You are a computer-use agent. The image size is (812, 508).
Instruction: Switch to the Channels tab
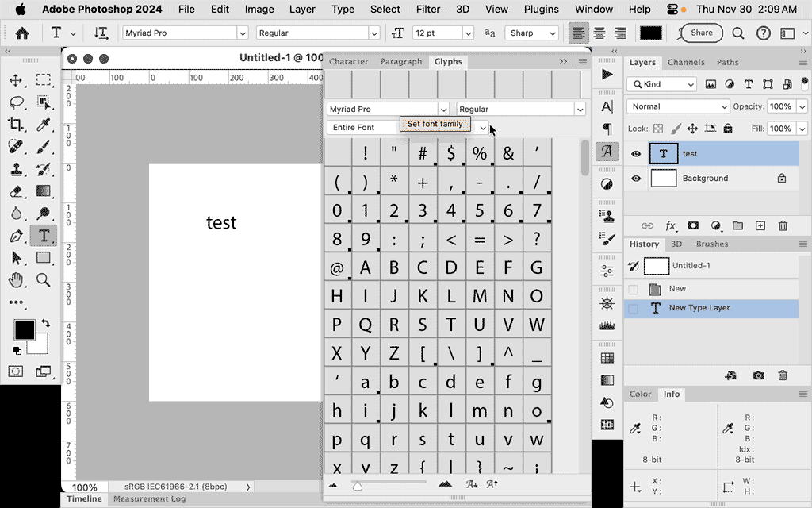click(686, 62)
